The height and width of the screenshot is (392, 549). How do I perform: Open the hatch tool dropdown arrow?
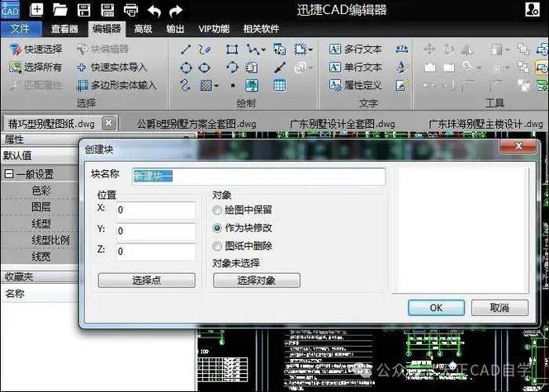217,85
